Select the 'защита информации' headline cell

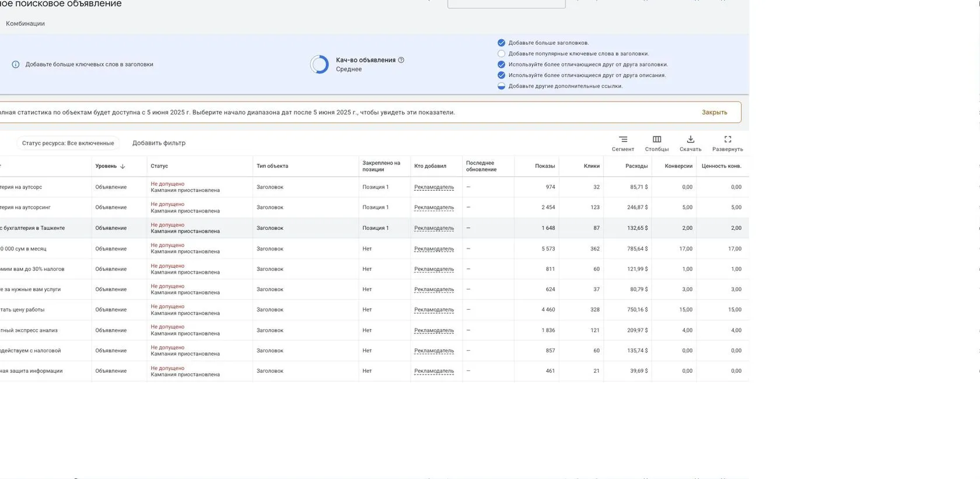[45, 371]
